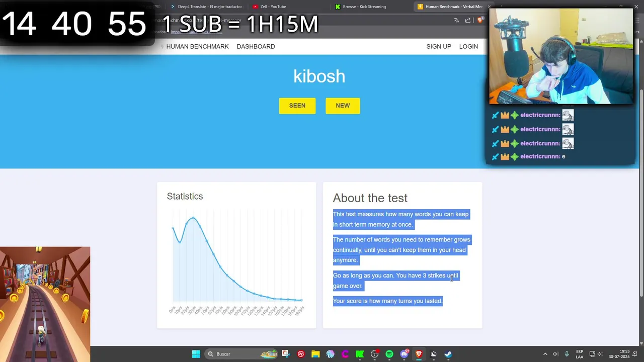Click the Brave window vertical scrollbar
This screenshot has height=362, width=644.
[x=641, y=193]
